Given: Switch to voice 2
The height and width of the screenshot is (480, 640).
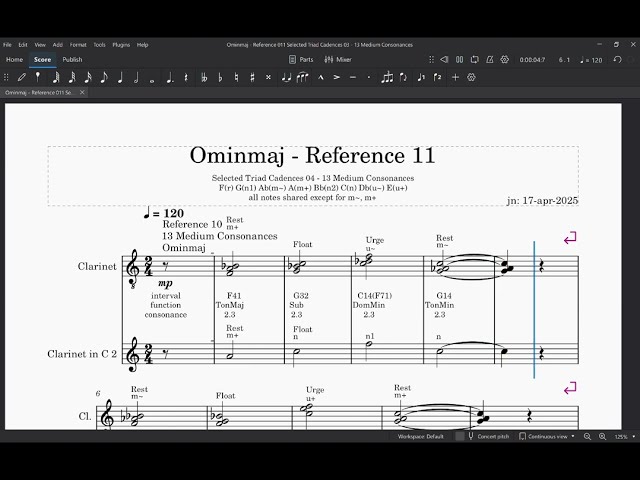Looking at the screenshot, I should [x=438, y=77].
